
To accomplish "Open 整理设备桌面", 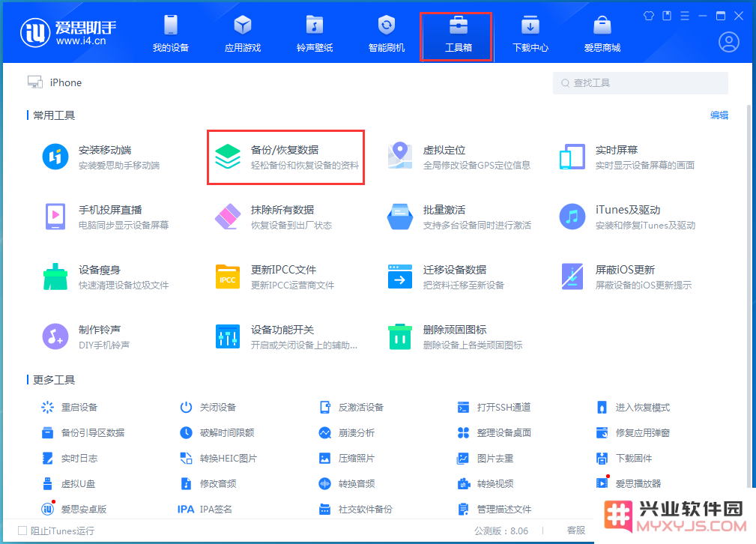I will pyautogui.click(x=495, y=433).
